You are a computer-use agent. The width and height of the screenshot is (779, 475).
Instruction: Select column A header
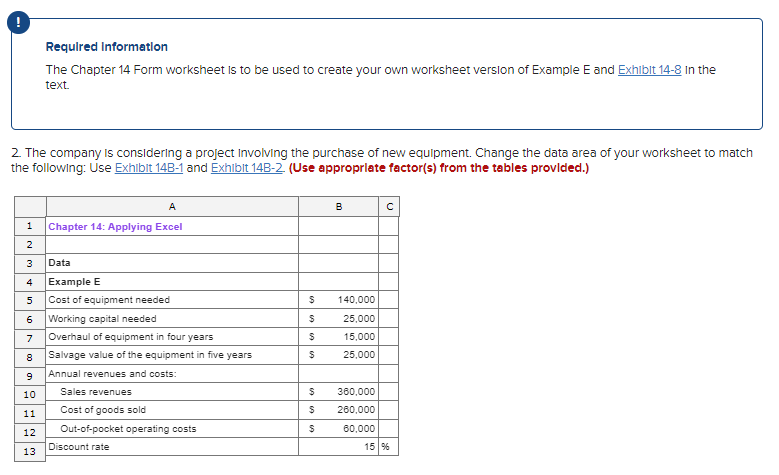click(172, 207)
